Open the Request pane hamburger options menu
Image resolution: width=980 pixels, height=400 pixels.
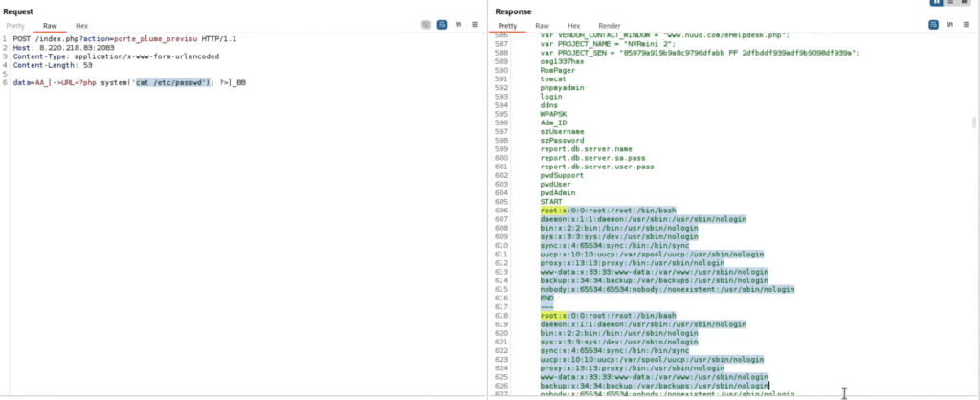click(x=475, y=25)
